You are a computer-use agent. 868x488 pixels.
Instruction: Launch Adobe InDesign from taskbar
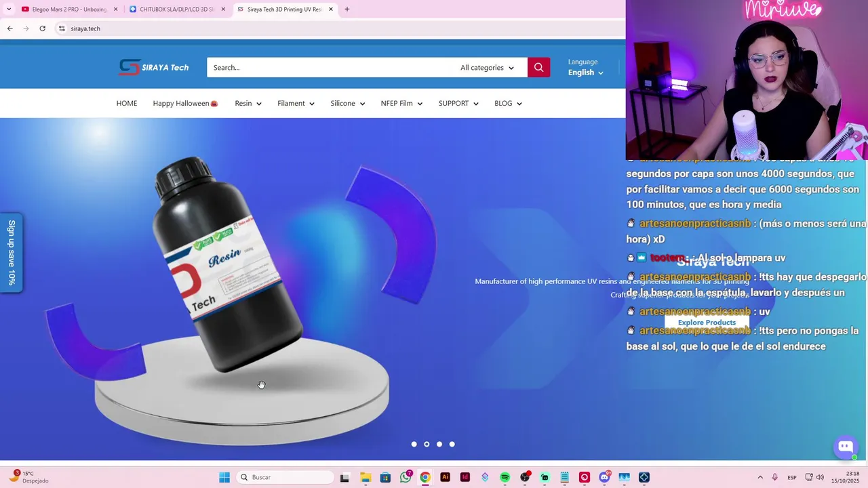click(x=465, y=477)
